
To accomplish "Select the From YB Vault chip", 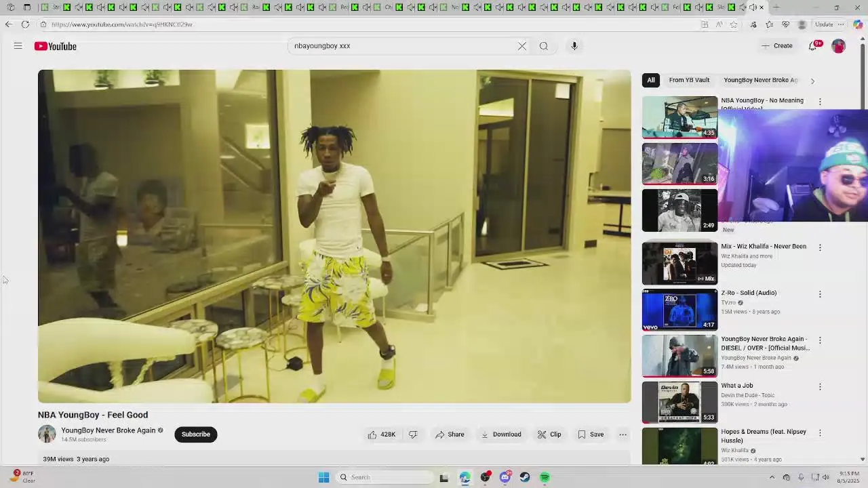I will point(689,80).
